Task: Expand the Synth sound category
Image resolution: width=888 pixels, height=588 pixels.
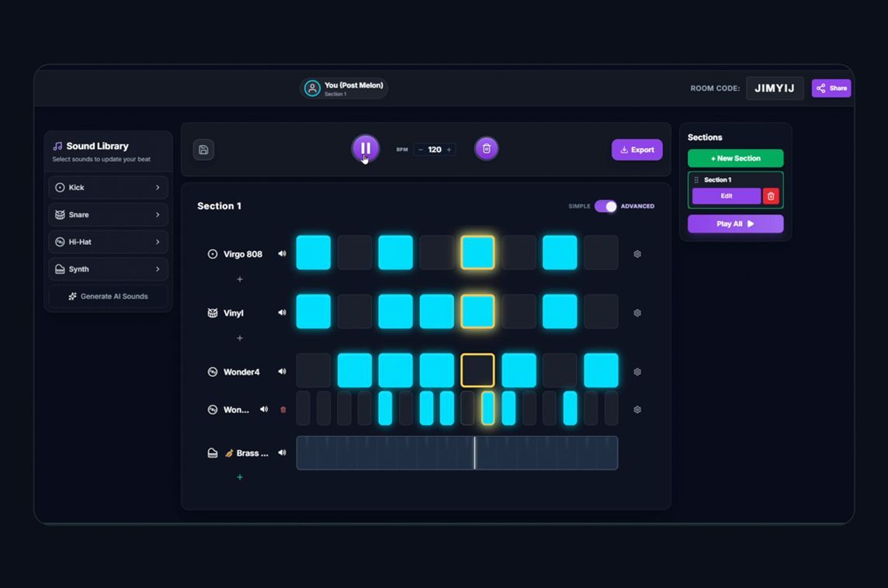Action: point(108,269)
